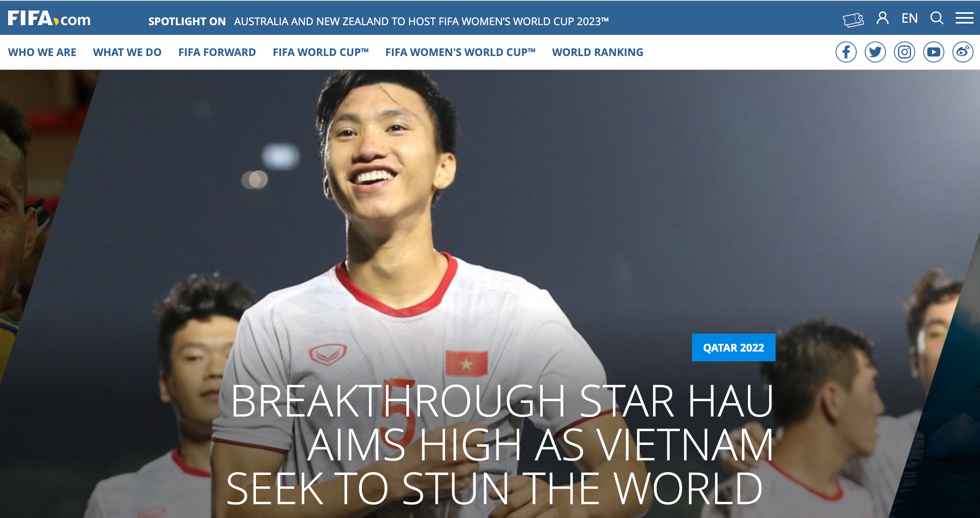Open FIFA Women's World Cup menu item

click(460, 52)
